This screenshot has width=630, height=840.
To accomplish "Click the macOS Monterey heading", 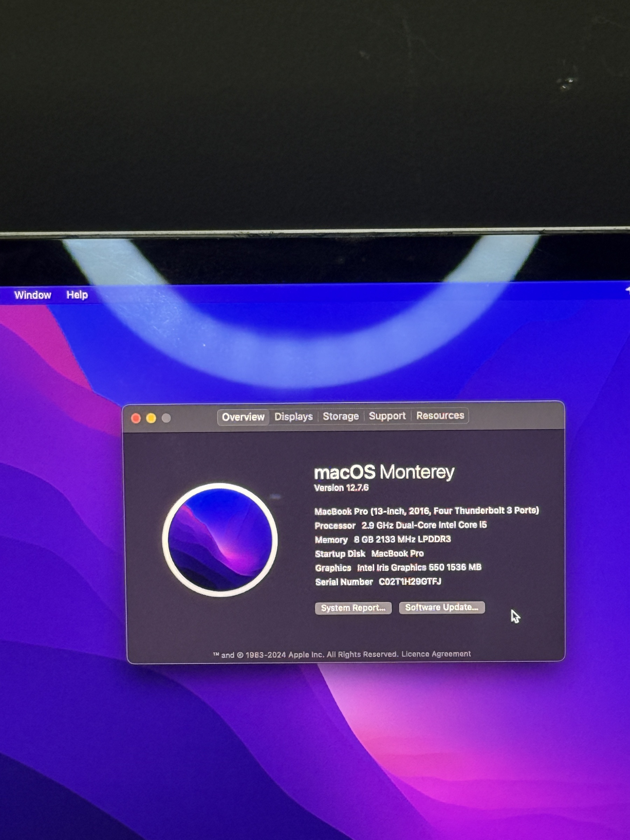I will [384, 472].
